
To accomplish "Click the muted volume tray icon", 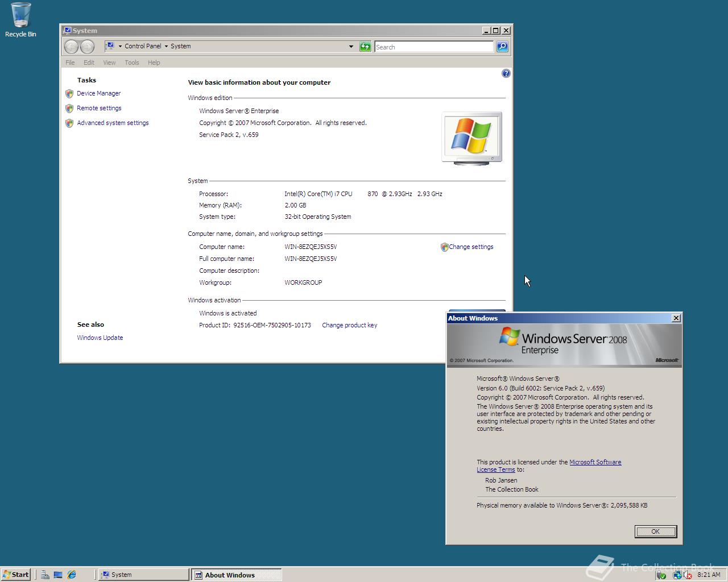I will click(688, 575).
